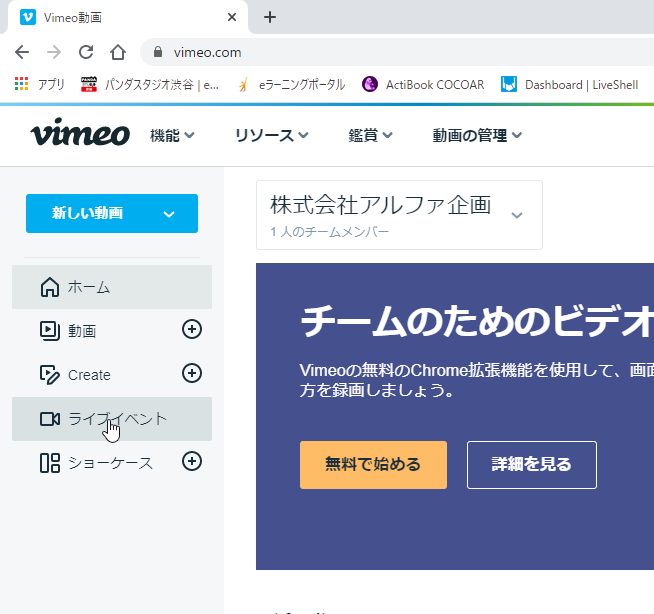Open ショーケース in the sidebar
The height and width of the screenshot is (614, 654).
coord(112,463)
